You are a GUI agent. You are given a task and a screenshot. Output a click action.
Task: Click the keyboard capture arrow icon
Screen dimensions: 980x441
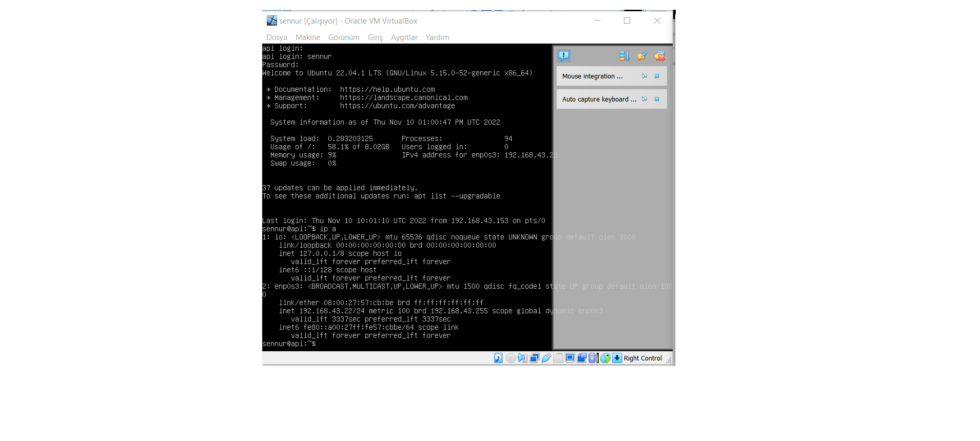pos(617,358)
